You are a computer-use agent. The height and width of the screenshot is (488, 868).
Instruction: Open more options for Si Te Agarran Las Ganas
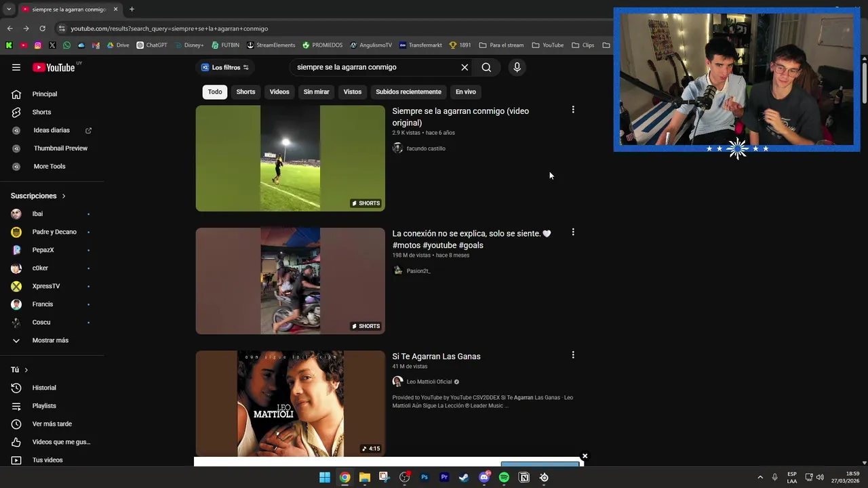(573, 355)
